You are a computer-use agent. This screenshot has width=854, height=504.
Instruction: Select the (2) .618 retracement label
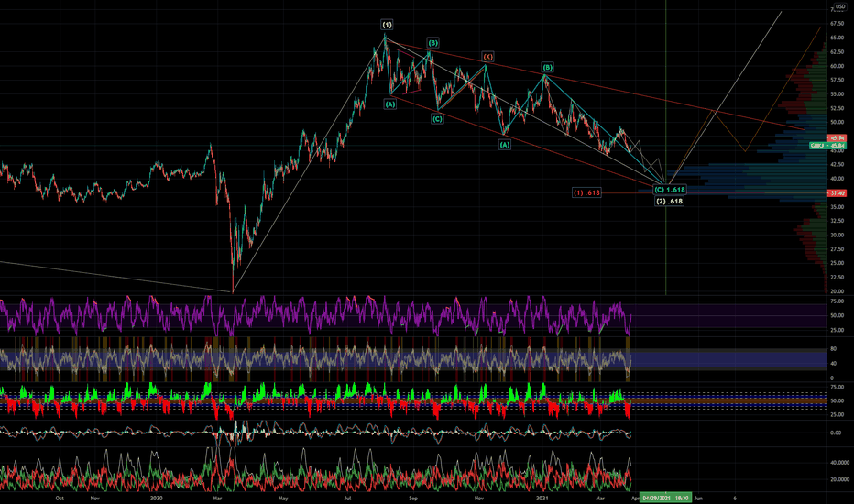click(669, 201)
